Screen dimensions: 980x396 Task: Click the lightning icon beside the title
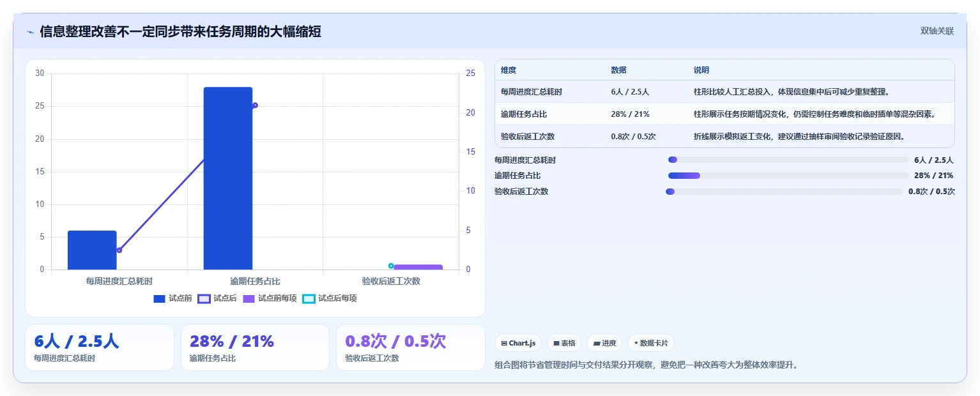(x=30, y=32)
